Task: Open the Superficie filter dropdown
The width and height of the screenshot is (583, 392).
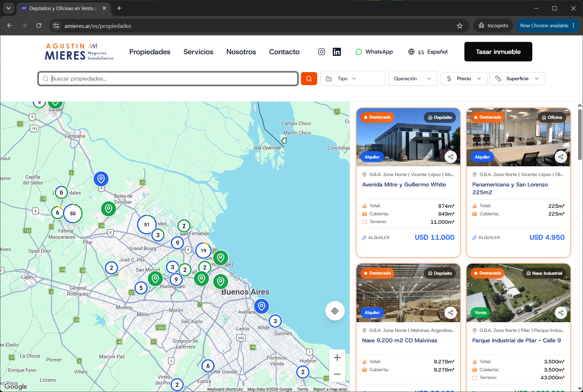Action: [517, 79]
